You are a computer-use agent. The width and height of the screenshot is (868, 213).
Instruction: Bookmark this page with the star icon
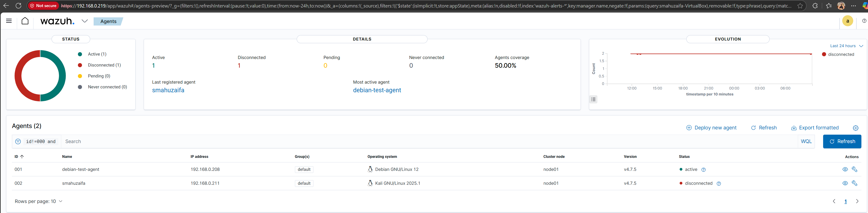(x=800, y=6)
